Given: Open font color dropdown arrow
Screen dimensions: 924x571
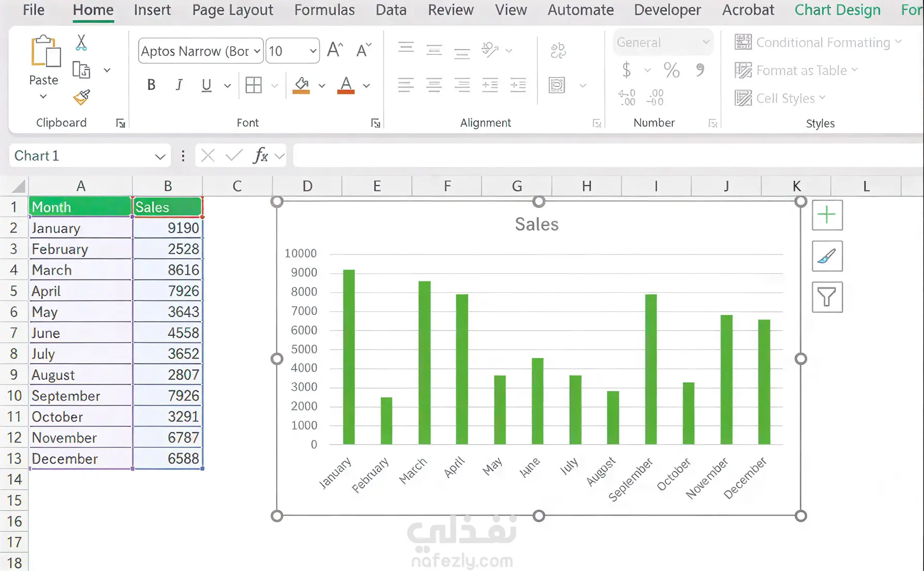Looking at the screenshot, I should [x=366, y=85].
